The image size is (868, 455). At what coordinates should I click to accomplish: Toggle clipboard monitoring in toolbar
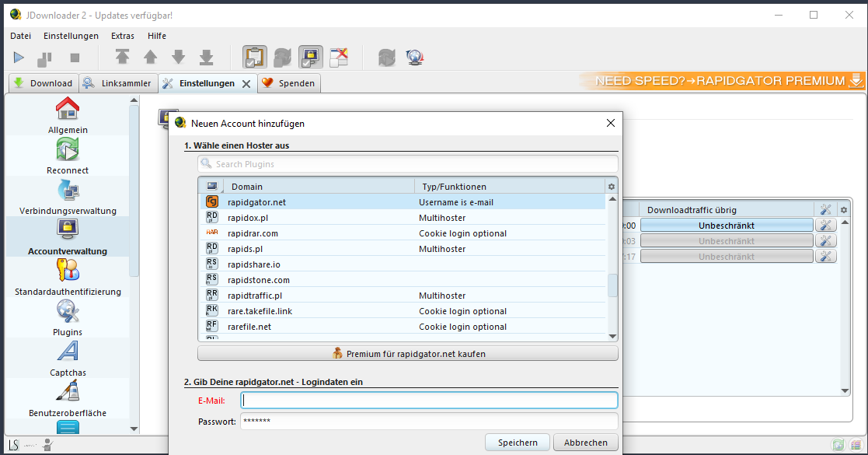pyautogui.click(x=255, y=57)
